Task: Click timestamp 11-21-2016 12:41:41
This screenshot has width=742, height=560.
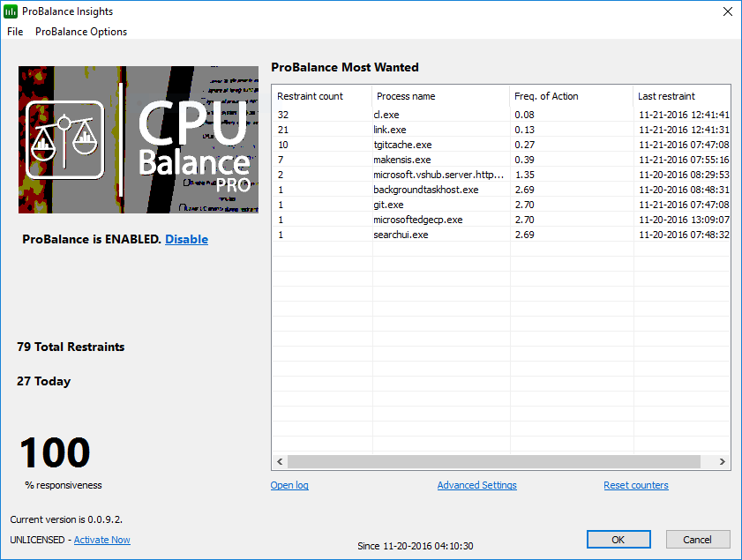Action: 684,115
